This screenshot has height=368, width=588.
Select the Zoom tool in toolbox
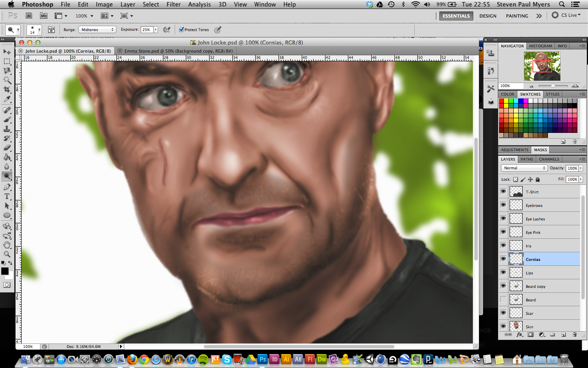point(7,254)
